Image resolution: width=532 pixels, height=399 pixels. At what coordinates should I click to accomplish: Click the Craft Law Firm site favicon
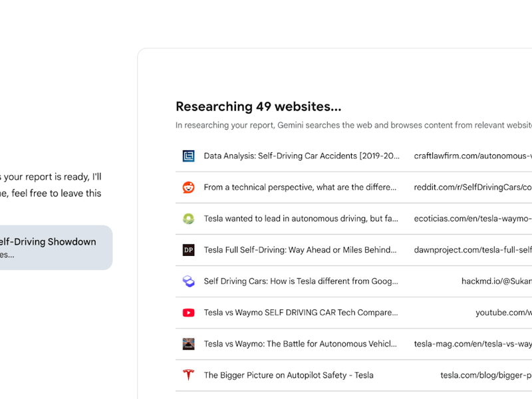coord(189,156)
